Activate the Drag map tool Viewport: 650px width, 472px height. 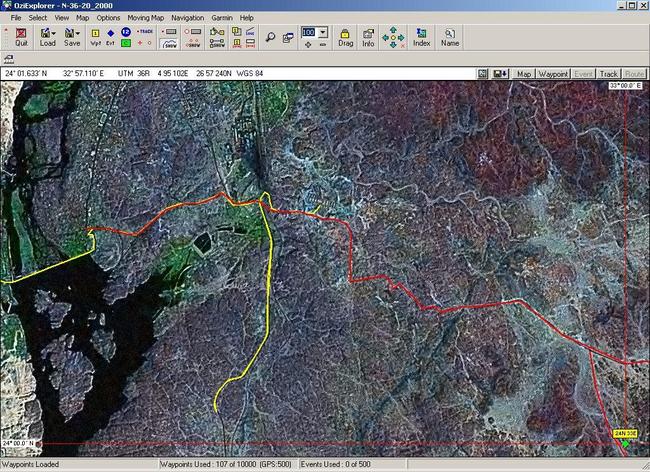(345, 37)
